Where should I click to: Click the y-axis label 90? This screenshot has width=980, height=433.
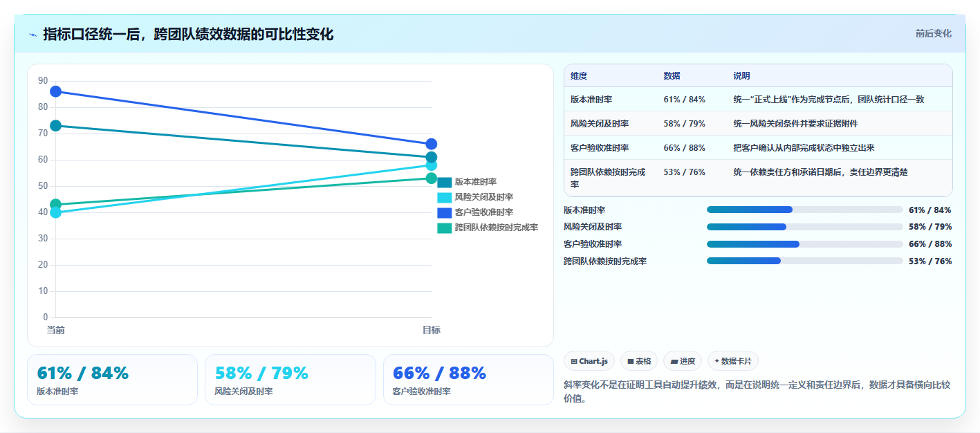(x=43, y=81)
